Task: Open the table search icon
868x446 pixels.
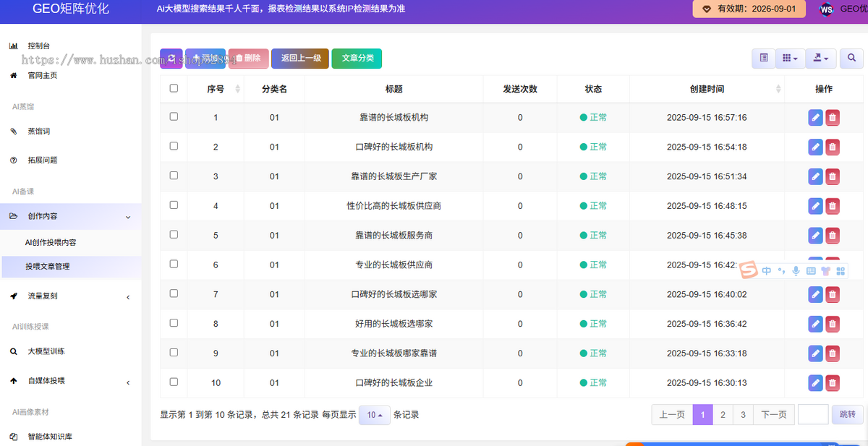Action: click(x=851, y=59)
